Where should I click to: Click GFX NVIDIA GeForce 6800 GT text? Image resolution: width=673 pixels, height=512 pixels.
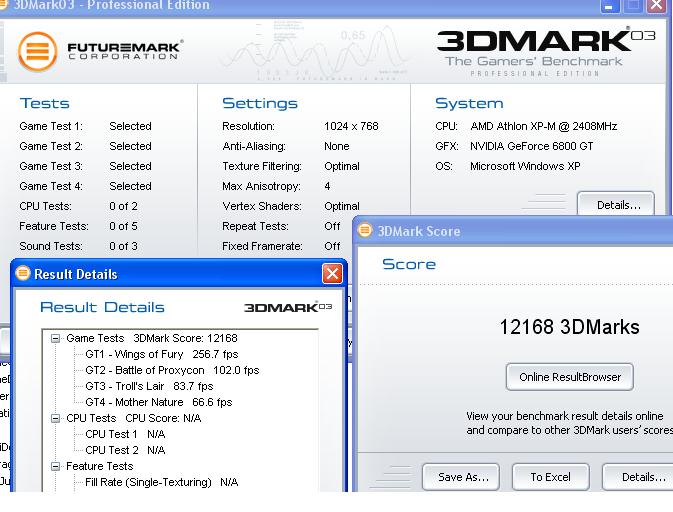pos(531,146)
